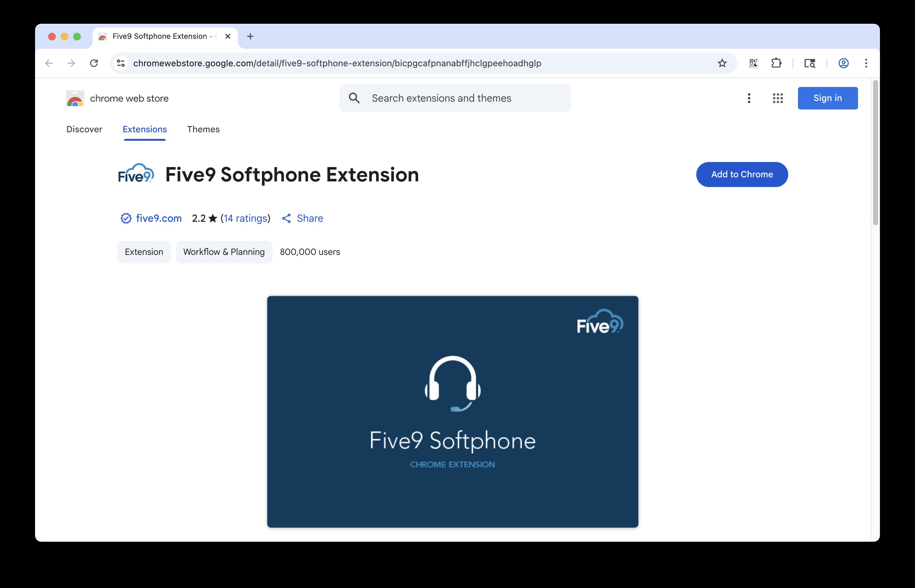Click the Workflow & Planning chip
Viewport: 915px width, 588px height.
coord(224,251)
